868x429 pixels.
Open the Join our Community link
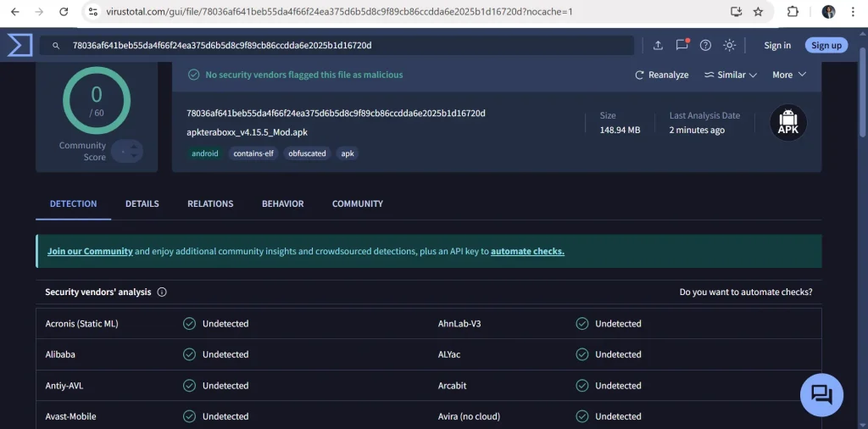point(90,251)
